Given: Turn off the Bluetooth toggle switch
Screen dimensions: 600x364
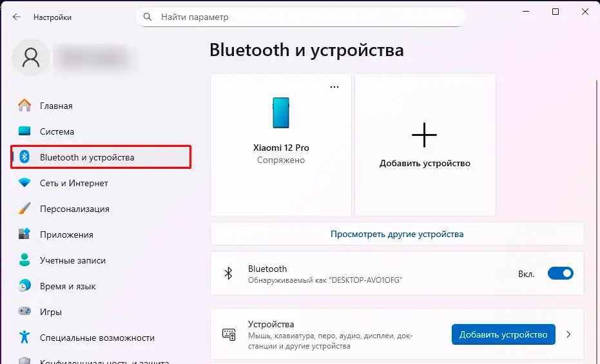Looking at the screenshot, I should pos(560,273).
